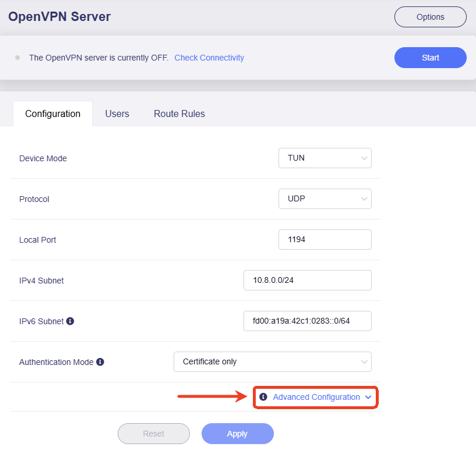This screenshot has width=476, height=454.
Task: Click the OpenVPN Server page title
Action: click(59, 17)
